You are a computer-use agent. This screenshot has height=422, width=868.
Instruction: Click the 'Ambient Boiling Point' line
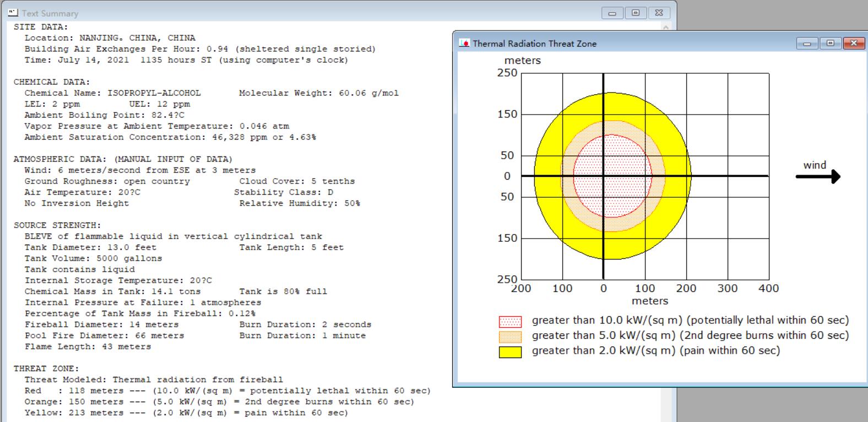pyautogui.click(x=104, y=115)
